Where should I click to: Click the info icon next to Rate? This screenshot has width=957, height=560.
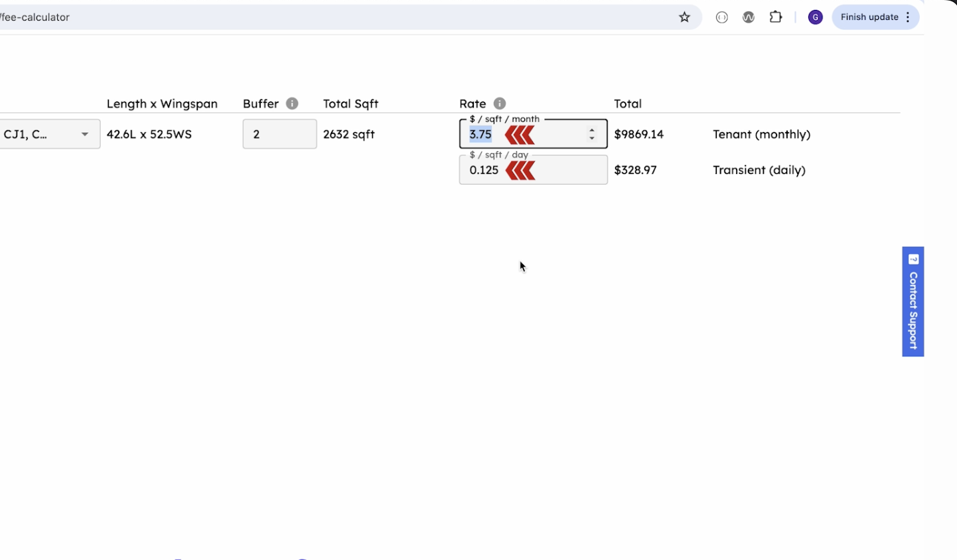(x=500, y=104)
